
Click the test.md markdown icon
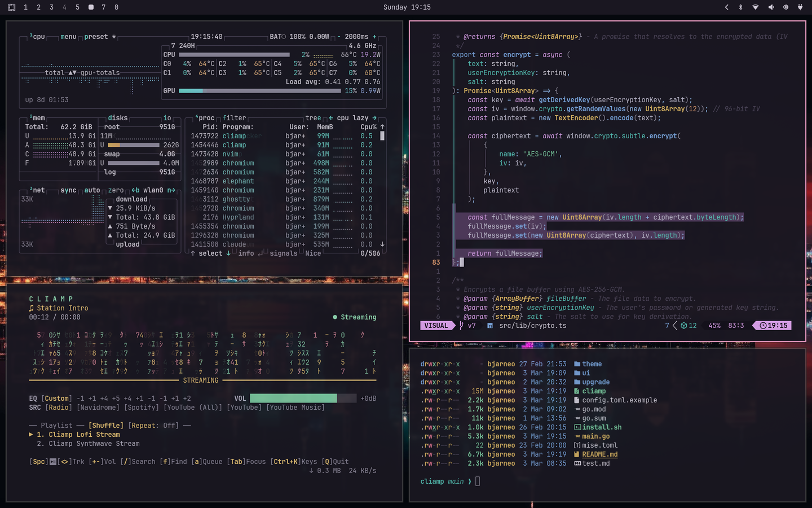pos(577,463)
